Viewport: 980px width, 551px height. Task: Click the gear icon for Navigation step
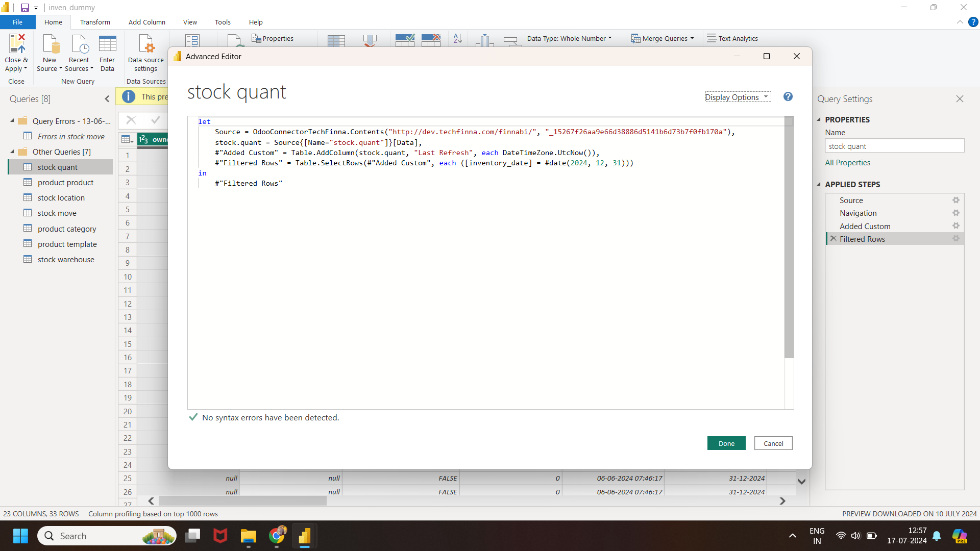click(x=956, y=213)
